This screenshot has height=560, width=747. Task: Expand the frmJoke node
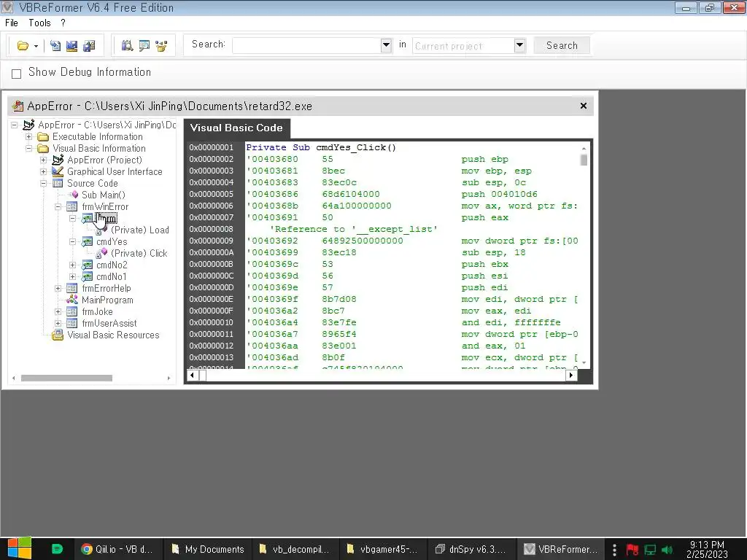pos(58,312)
